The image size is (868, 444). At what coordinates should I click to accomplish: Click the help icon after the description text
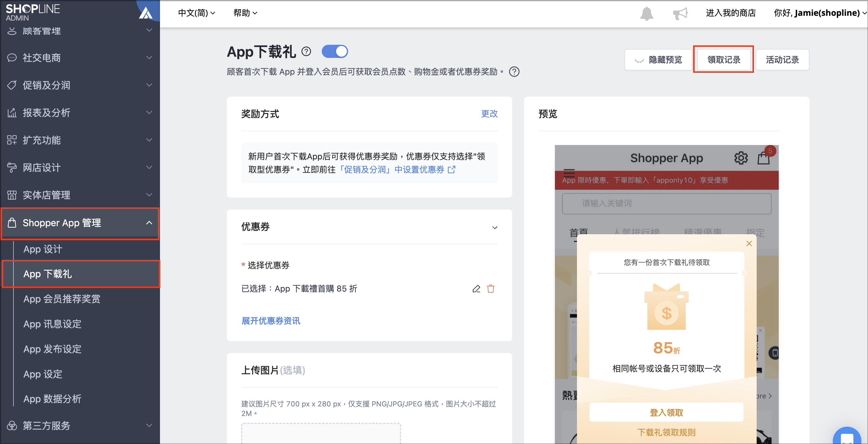[x=514, y=72]
